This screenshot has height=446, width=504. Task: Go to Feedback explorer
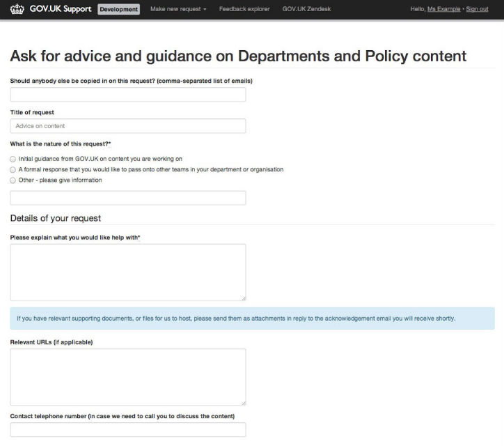pyautogui.click(x=244, y=9)
